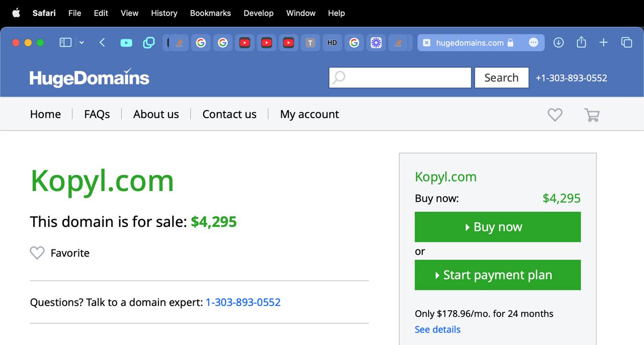644x345 pixels.
Task: Click the cyan overlapping-squares toolbar icon
Action: click(149, 43)
